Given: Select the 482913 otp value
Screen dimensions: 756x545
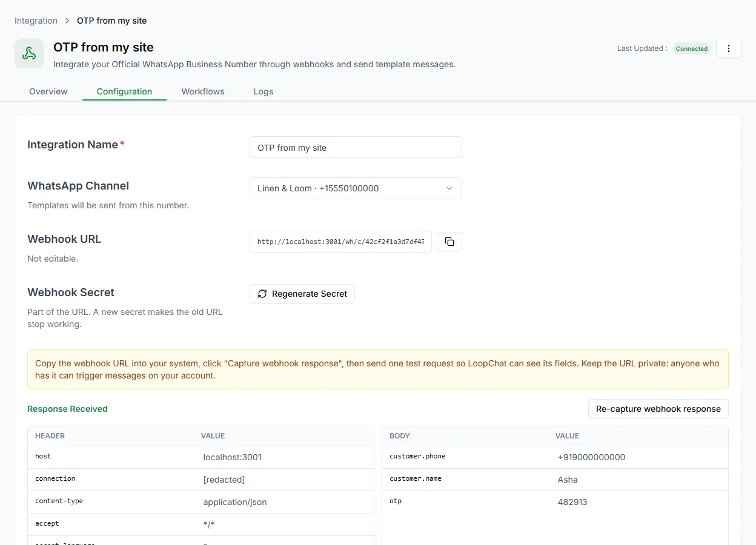Looking at the screenshot, I should coord(572,502).
